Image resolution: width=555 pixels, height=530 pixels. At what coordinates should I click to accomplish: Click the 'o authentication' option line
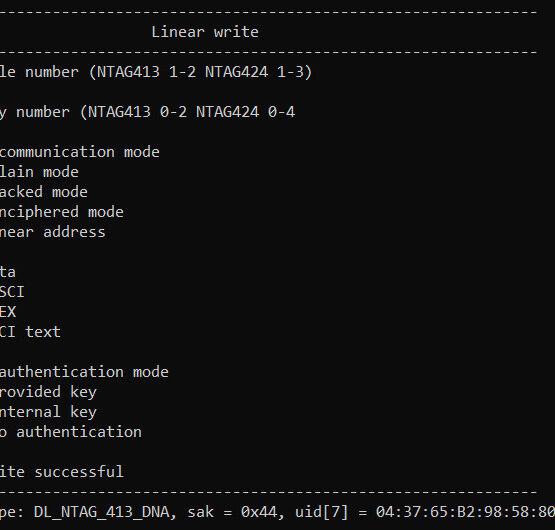pyautogui.click(x=71, y=432)
